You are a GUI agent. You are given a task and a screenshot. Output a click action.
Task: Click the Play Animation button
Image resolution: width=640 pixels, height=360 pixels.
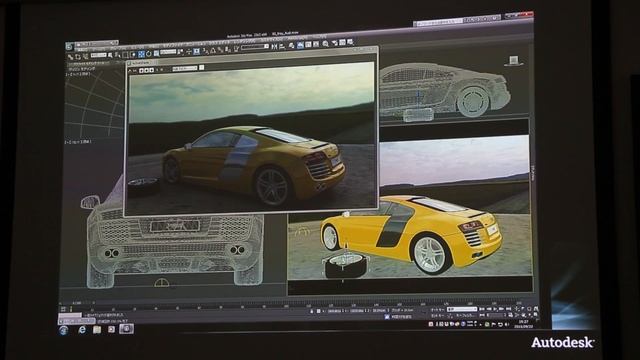pyautogui.click(x=495, y=309)
